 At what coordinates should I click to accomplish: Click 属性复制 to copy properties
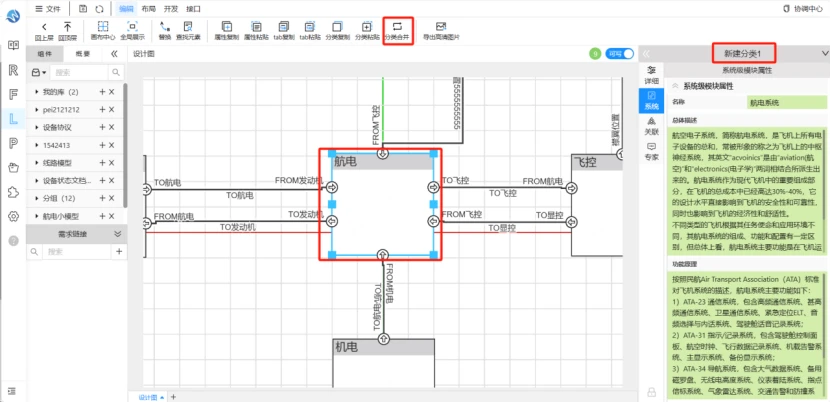pos(226,31)
